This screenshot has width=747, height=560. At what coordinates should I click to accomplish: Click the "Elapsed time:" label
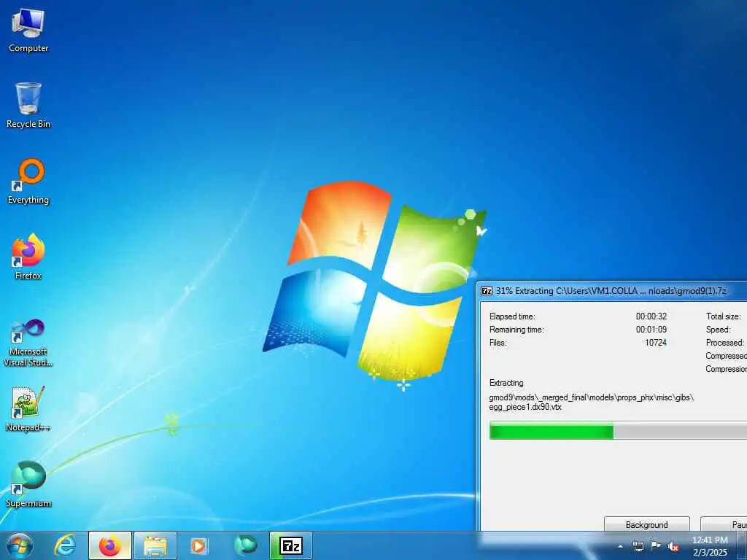coord(512,316)
